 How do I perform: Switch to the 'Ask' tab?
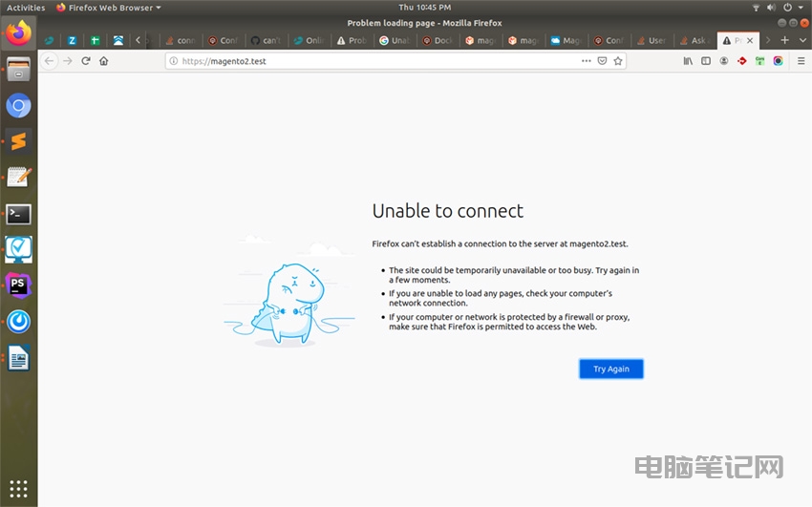point(694,40)
